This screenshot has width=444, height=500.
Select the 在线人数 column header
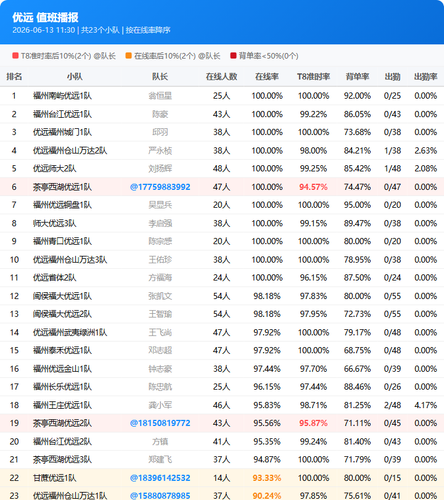pos(221,77)
